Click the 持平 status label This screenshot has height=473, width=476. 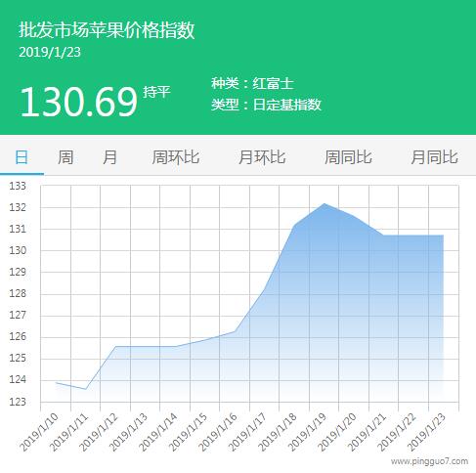pyautogui.click(x=156, y=92)
